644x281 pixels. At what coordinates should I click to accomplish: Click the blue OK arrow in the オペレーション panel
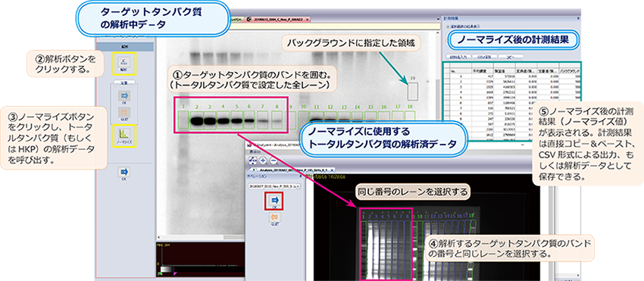click(275, 201)
